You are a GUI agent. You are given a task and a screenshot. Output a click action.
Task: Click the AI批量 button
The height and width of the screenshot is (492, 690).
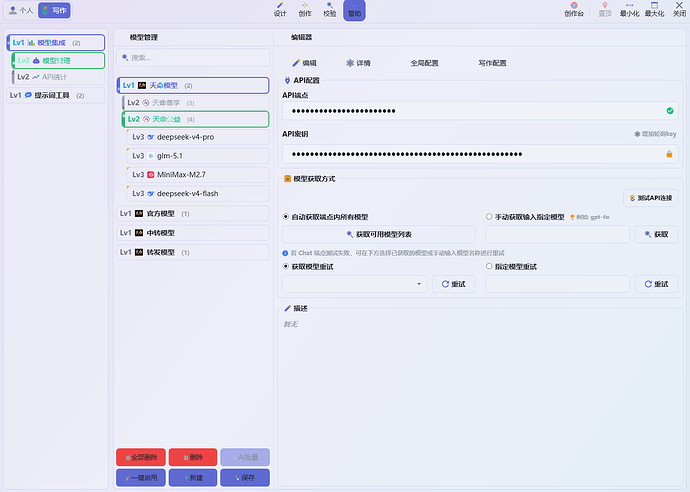point(245,457)
